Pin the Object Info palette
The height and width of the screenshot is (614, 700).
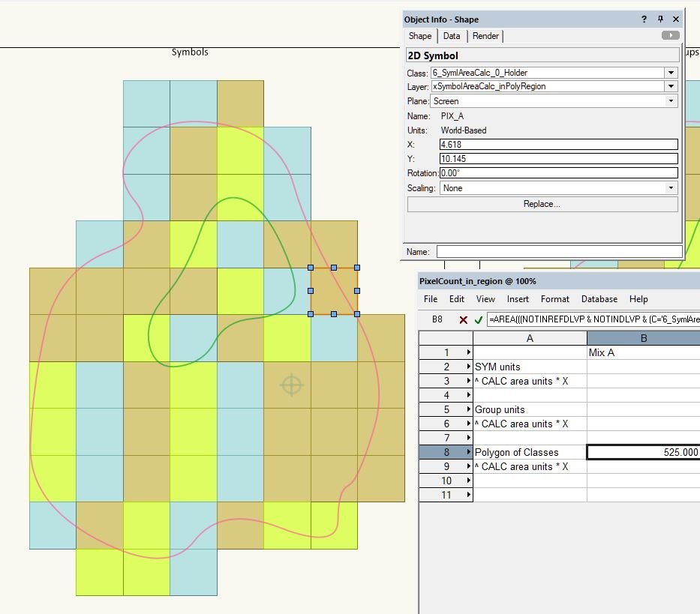pyautogui.click(x=660, y=19)
